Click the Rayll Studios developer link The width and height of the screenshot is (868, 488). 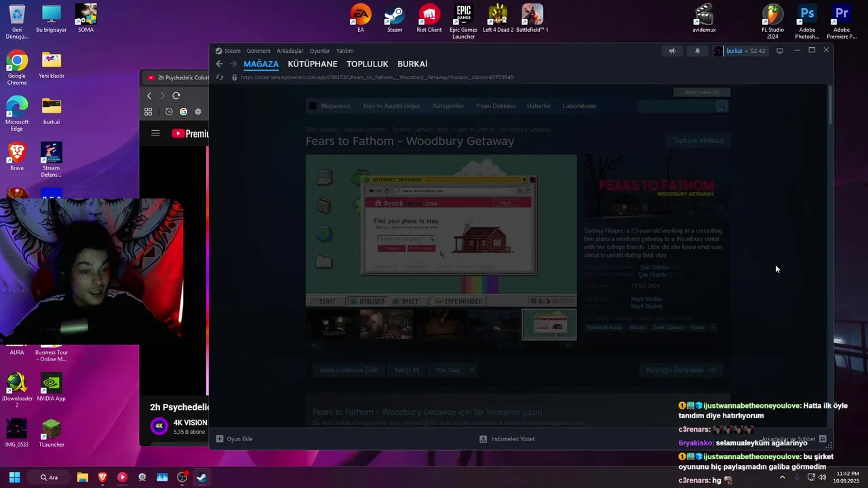point(646,299)
